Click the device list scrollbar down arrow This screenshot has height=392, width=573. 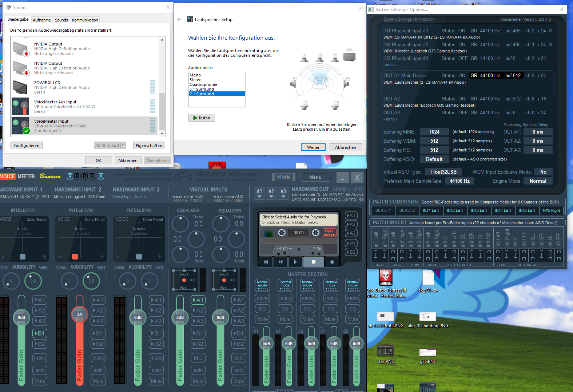pyautogui.click(x=162, y=133)
